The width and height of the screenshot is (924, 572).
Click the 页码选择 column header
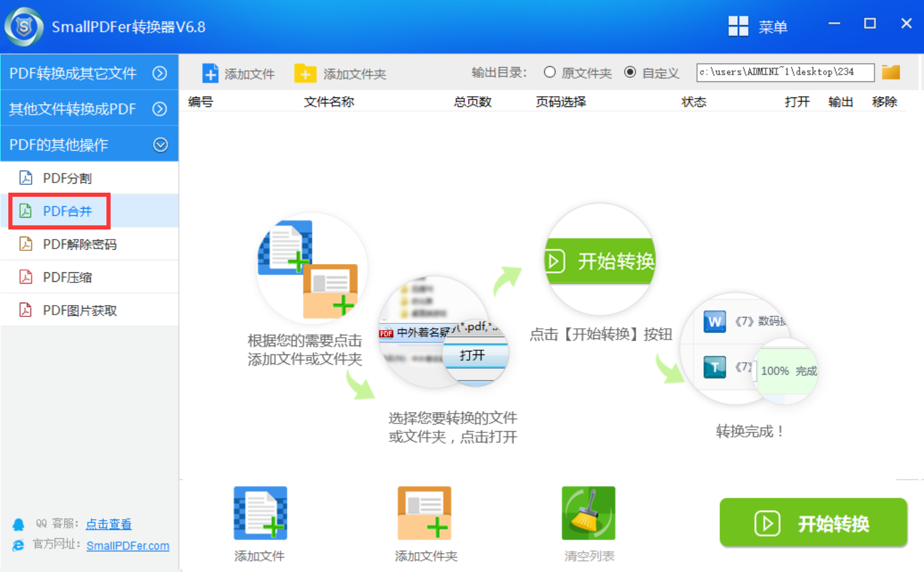(560, 102)
